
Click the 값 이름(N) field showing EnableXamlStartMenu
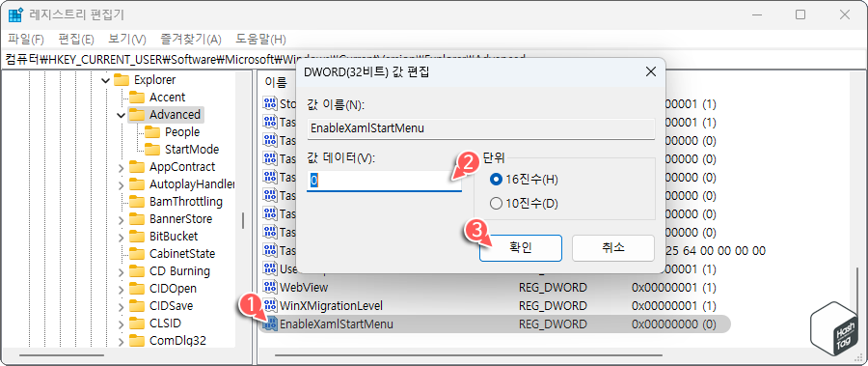(481, 128)
